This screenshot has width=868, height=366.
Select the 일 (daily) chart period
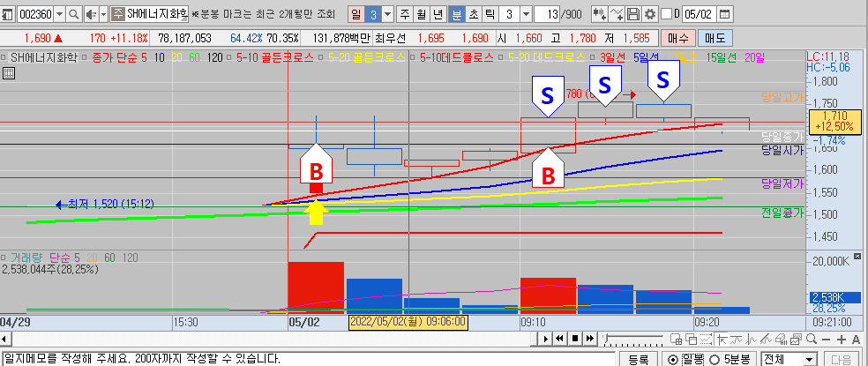[x=356, y=14]
